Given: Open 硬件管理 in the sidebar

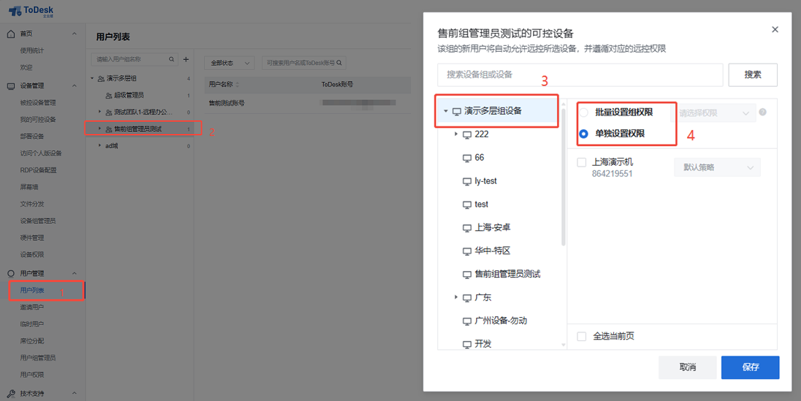Looking at the screenshot, I should (x=32, y=238).
